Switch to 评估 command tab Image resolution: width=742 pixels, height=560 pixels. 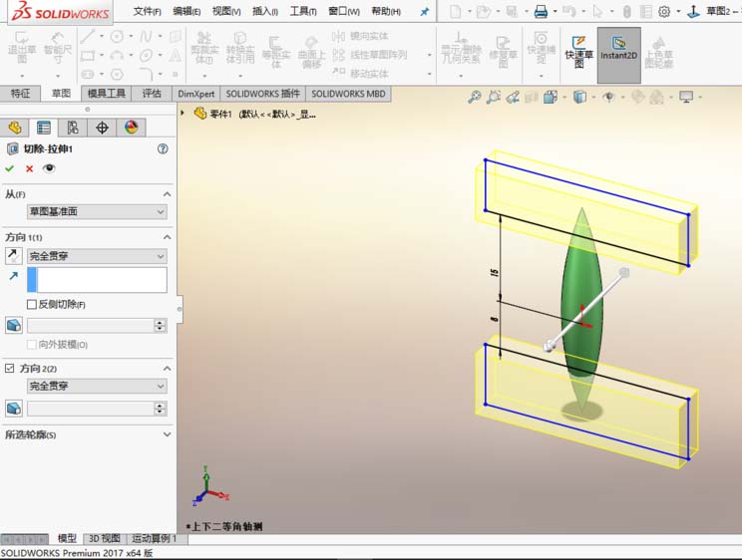pos(152,94)
